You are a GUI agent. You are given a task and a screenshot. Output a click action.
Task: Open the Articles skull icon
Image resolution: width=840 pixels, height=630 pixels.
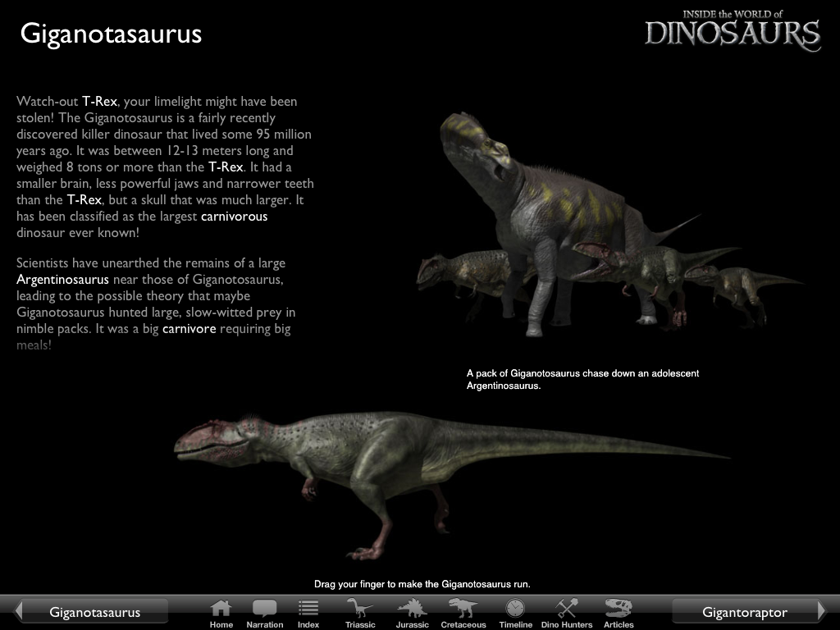[x=619, y=613]
